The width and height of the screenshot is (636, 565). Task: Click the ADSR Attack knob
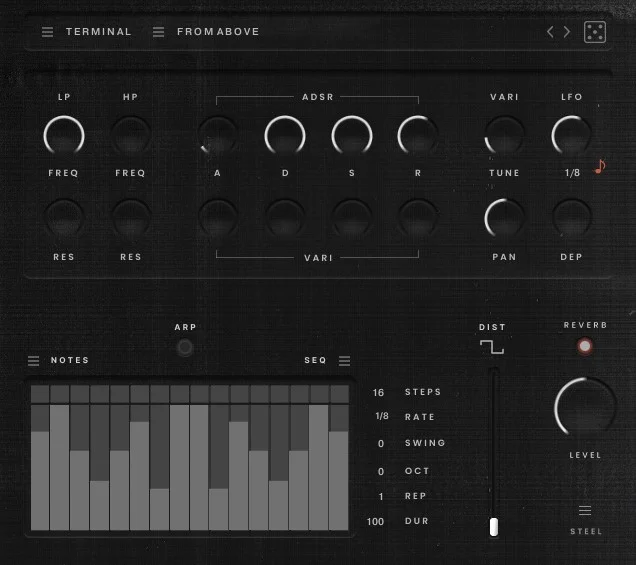coord(218,135)
